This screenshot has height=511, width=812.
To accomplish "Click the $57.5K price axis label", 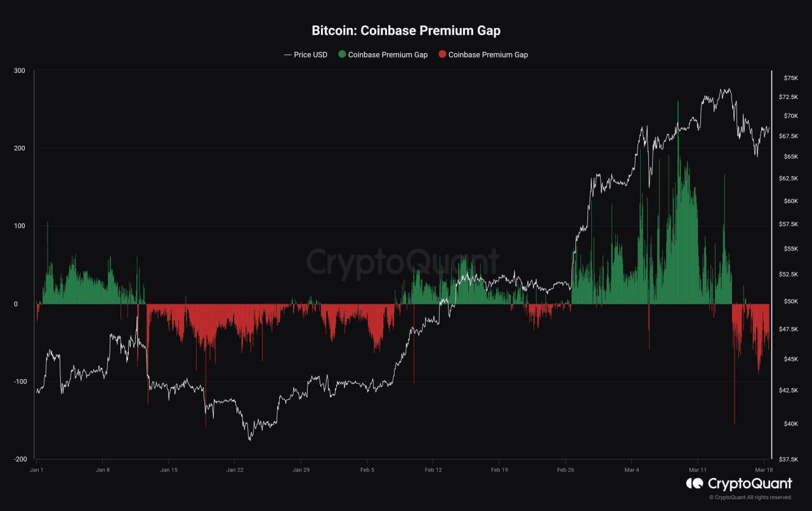I will pos(789,224).
